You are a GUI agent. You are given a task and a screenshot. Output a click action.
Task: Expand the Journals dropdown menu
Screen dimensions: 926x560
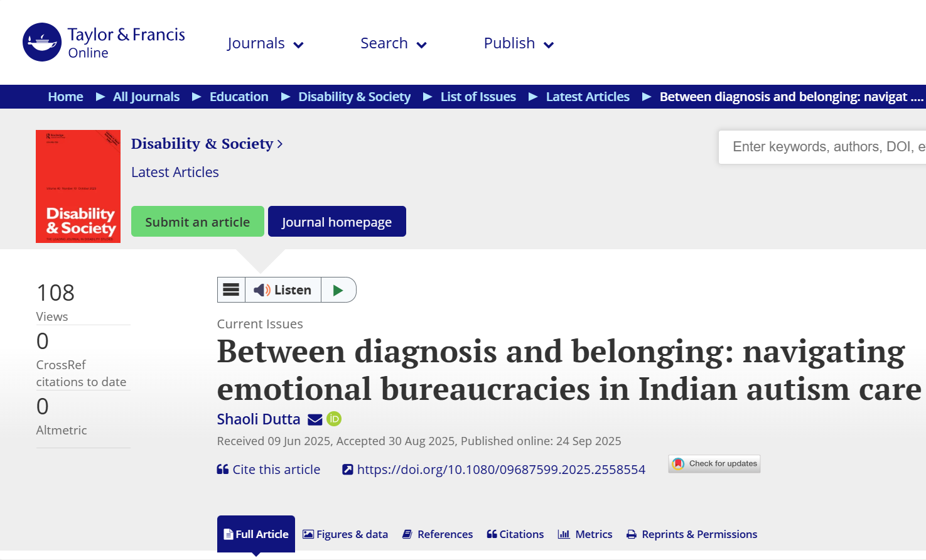click(x=266, y=44)
